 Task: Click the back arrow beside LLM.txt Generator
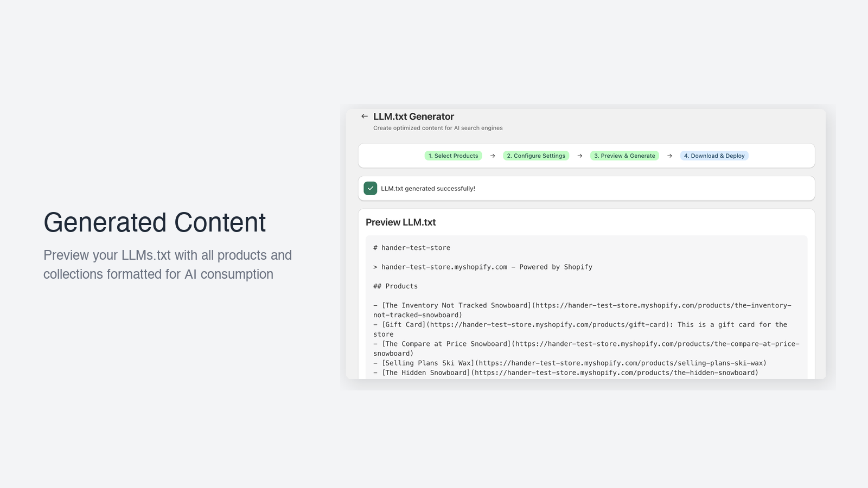(364, 116)
